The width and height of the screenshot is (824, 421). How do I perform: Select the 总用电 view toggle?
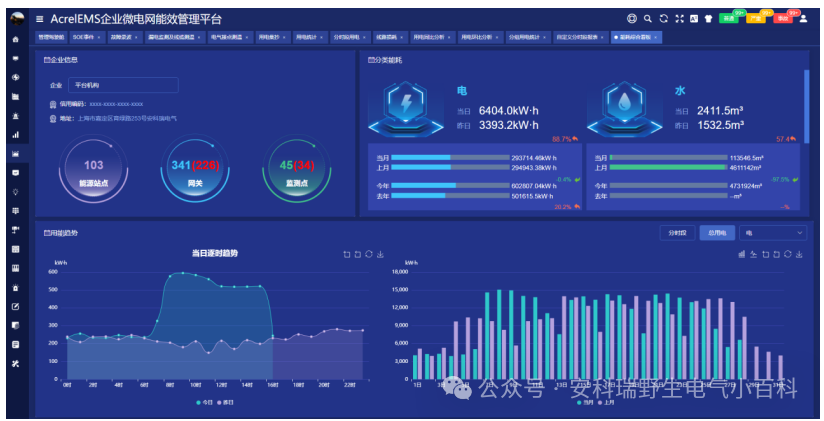(x=717, y=233)
